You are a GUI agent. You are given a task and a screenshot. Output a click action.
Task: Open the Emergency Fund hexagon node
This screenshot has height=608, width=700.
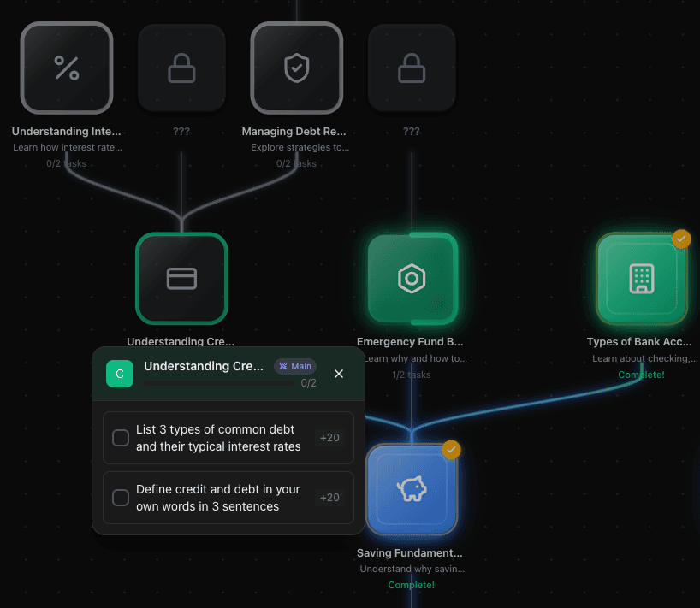[412, 279]
